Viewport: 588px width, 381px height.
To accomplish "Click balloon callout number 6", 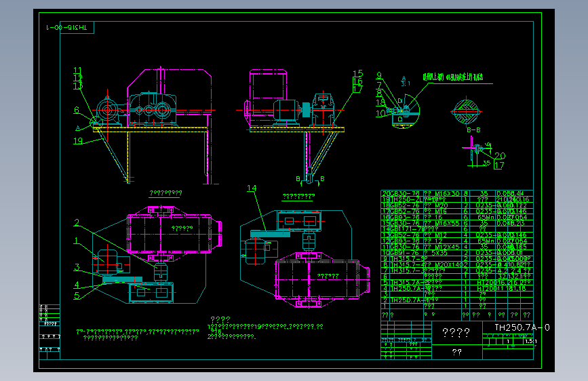I will pos(77,110).
